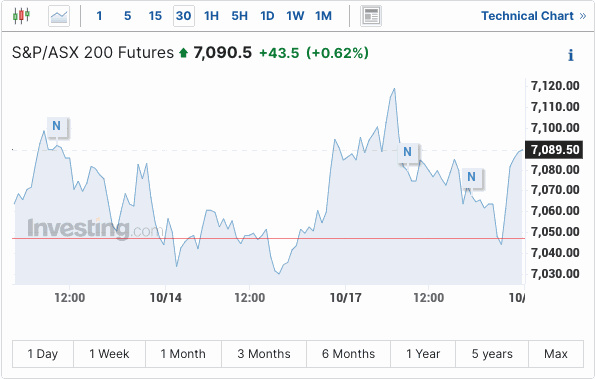595x379 pixels.
Task: Click the (+0.62%) percent change
Action: (x=337, y=53)
